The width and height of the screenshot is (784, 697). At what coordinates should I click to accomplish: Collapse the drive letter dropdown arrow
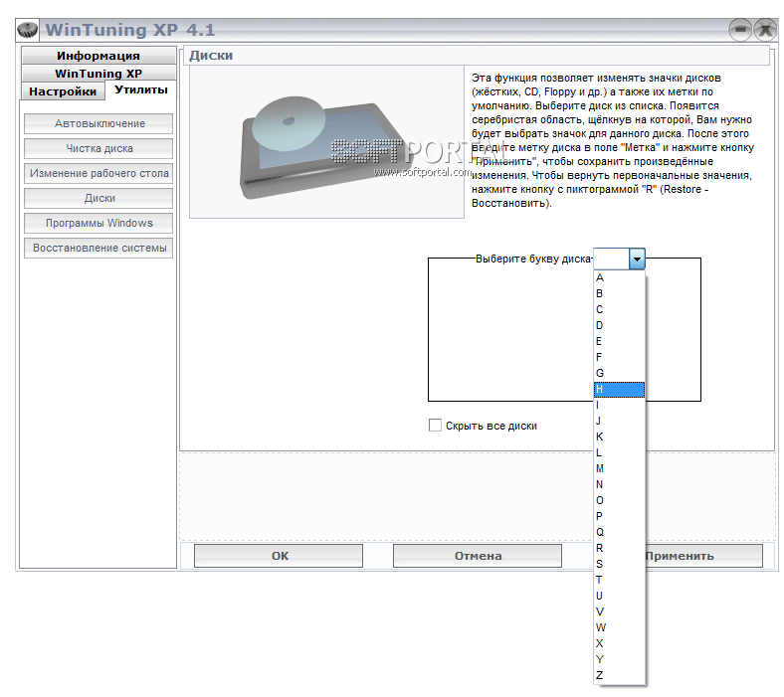coord(637,259)
